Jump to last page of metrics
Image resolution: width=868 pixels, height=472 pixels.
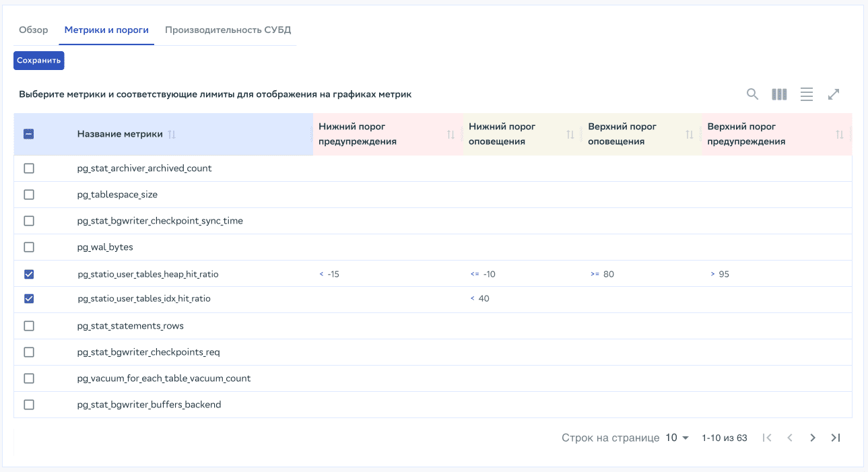tap(836, 438)
